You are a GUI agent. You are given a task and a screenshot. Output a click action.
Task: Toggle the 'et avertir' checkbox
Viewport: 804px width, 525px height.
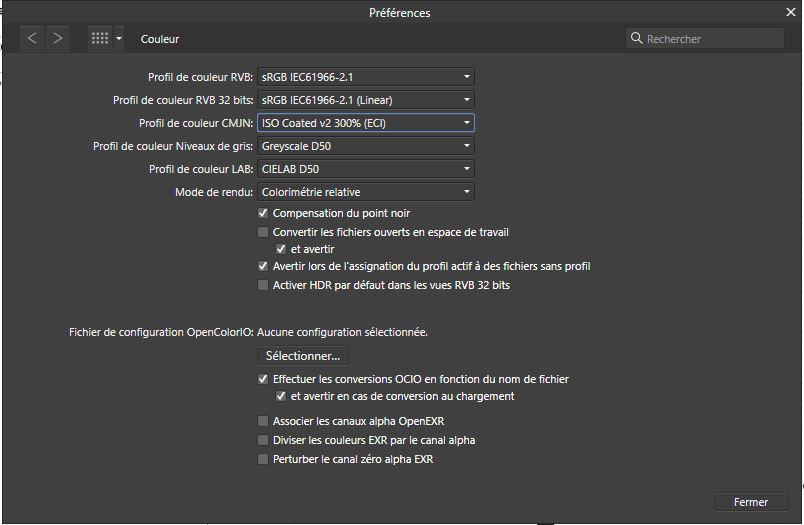pyautogui.click(x=281, y=249)
